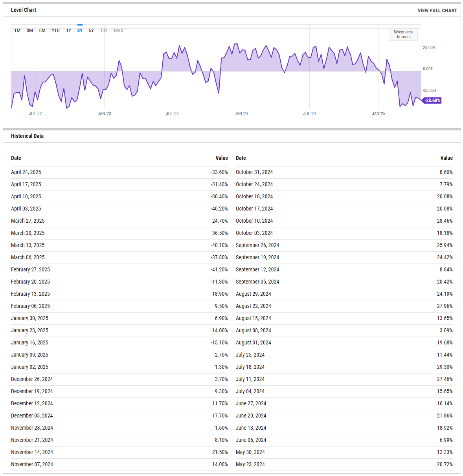This screenshot has height=476, width=463.
Task: Click the MAX range option
Action: click(119, 31)
